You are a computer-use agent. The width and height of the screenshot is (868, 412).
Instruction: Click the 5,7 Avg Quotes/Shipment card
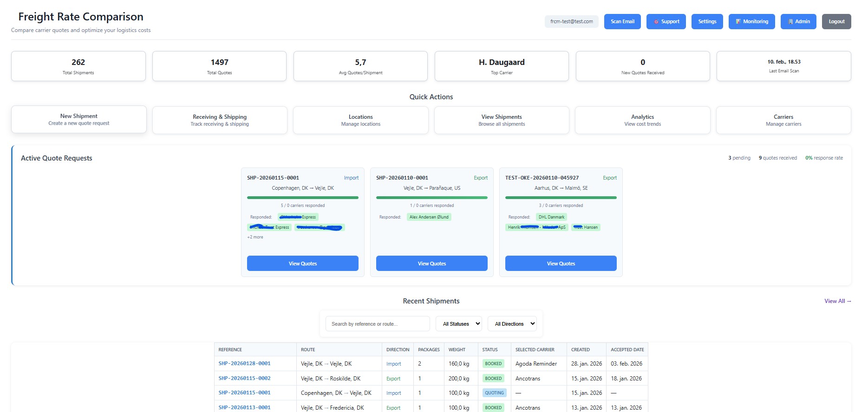pos(360,66)
